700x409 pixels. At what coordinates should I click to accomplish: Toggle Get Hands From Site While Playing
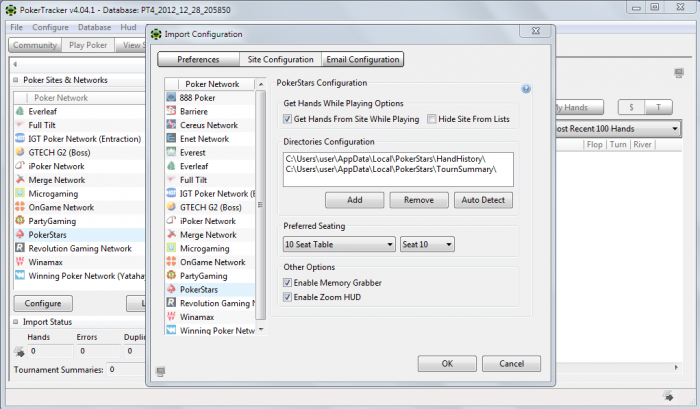[288, 119]
